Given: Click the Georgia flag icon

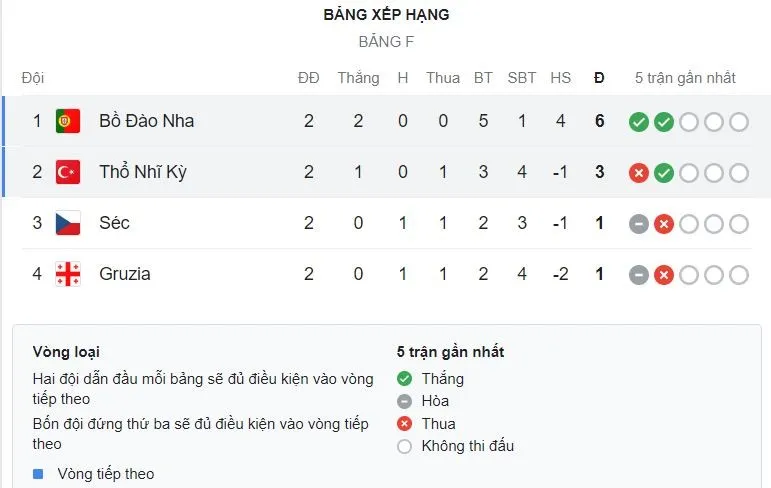Looking at the screenshot, I should pyautogui.click(x=68, y=274).
